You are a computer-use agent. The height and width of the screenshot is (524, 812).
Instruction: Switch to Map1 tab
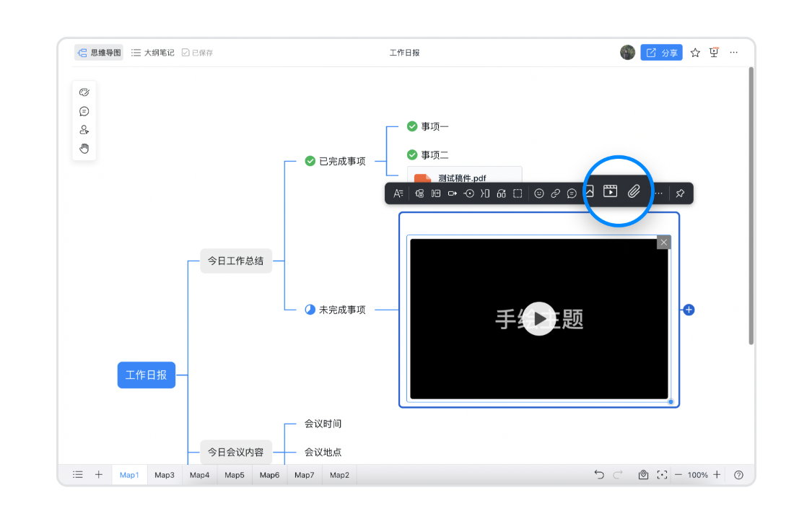(x=129, y=475)
